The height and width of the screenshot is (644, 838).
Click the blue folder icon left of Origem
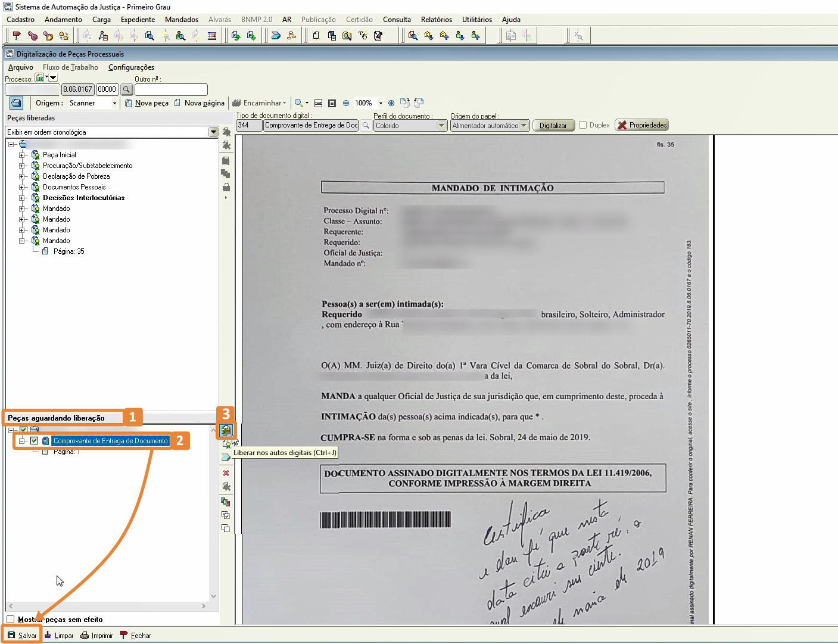(x=17, y=103)
